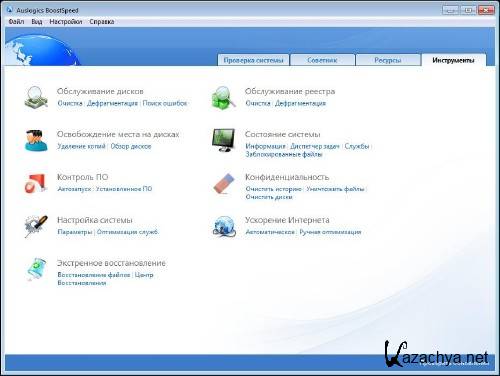This screenshot has width=500, height=376.
Task: Maximize the Auslogics BoostSpeed window
Action: (x=468, y=10)
